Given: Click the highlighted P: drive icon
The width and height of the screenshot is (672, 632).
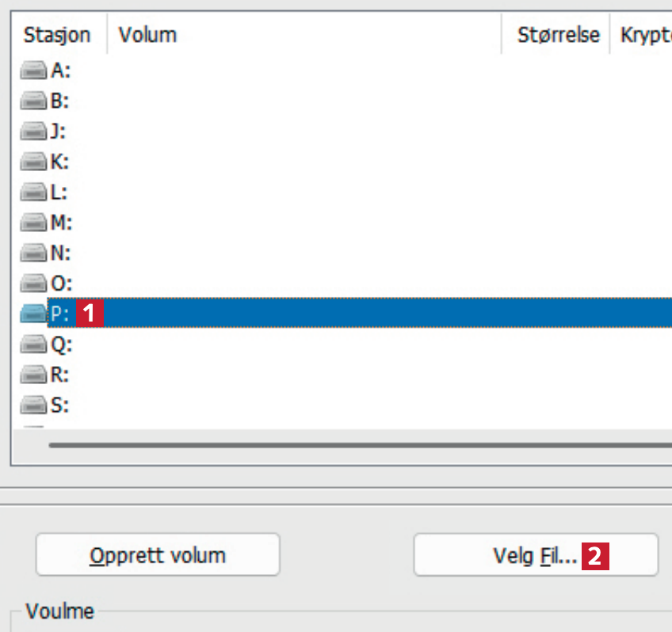Looking at the screenshot, I should coord(34,314).
